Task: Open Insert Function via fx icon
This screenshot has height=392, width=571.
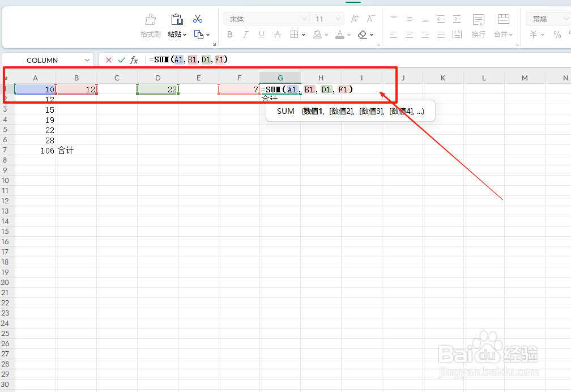Action: [x=134, y=60]
